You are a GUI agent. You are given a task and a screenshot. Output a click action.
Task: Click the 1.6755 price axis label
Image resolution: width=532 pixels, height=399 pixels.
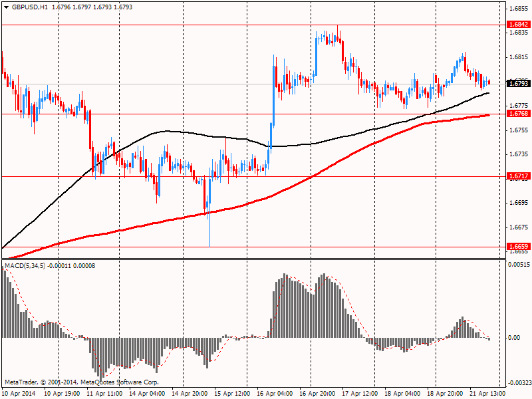pos(519,130)
